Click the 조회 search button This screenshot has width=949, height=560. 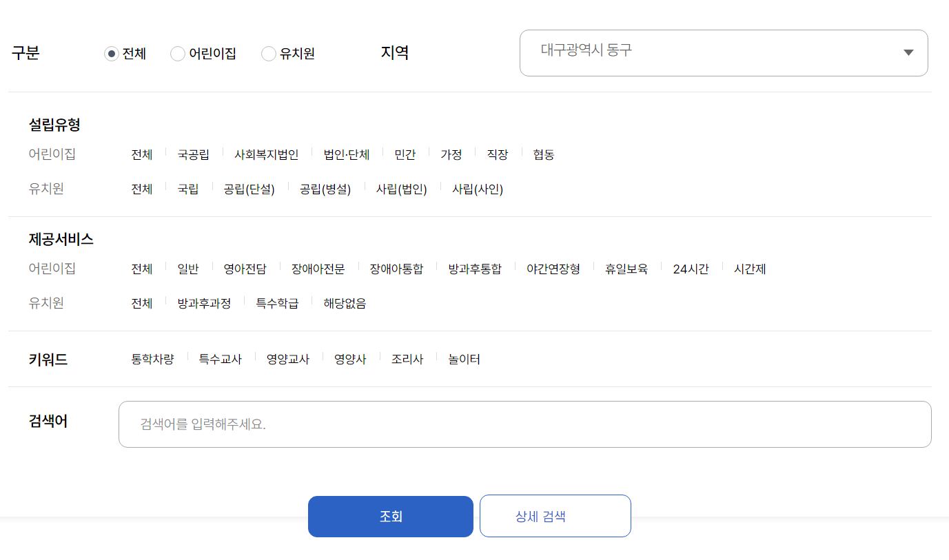pos(391,517)
